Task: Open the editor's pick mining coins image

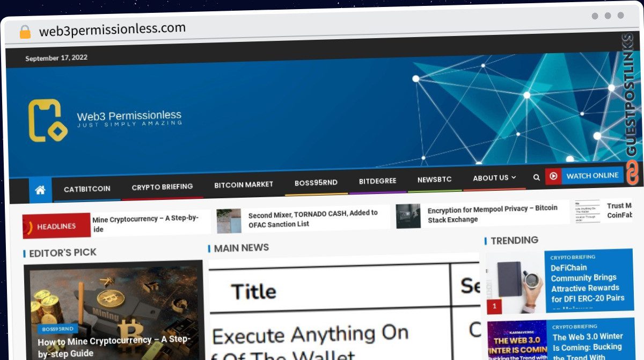Action: click(x=113, y=311)
